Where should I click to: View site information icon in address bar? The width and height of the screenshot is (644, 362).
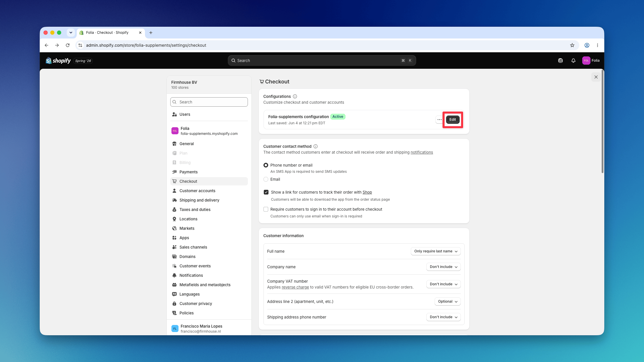(x=80, y=45)
